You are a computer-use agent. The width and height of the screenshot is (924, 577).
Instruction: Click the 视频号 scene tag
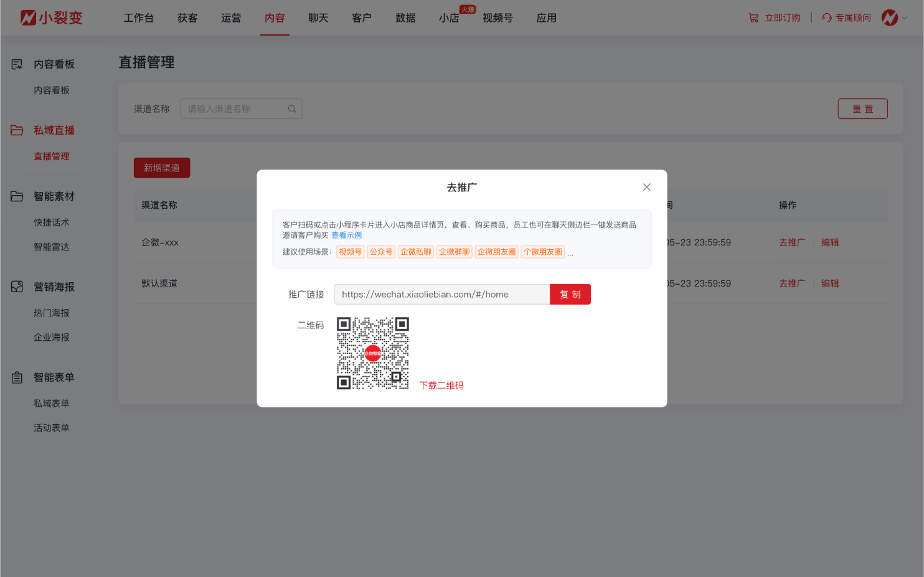351,252
